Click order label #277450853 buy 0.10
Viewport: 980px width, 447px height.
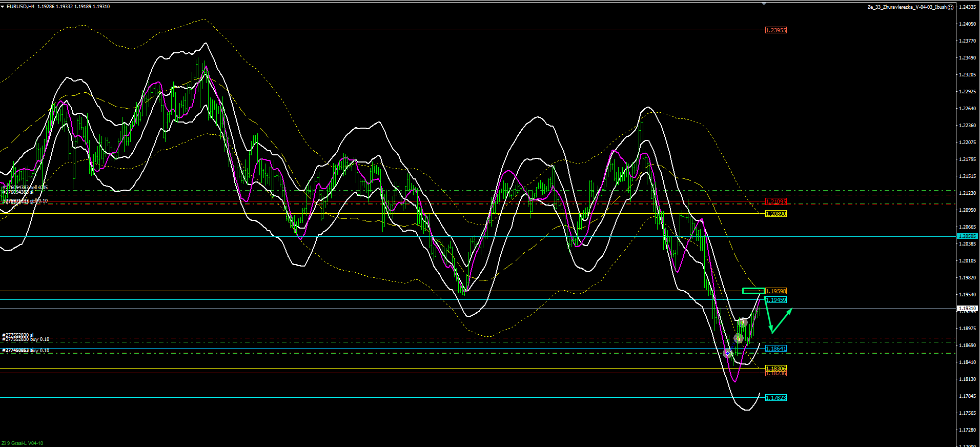26,351
